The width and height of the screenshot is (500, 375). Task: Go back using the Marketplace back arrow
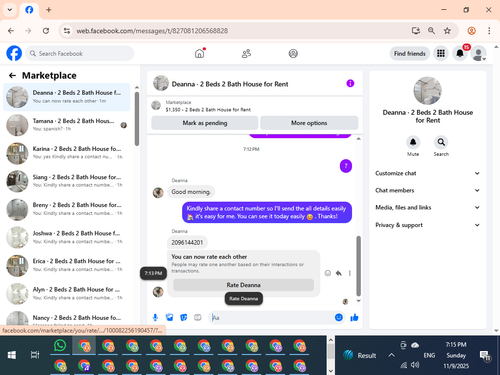(12, 76)
